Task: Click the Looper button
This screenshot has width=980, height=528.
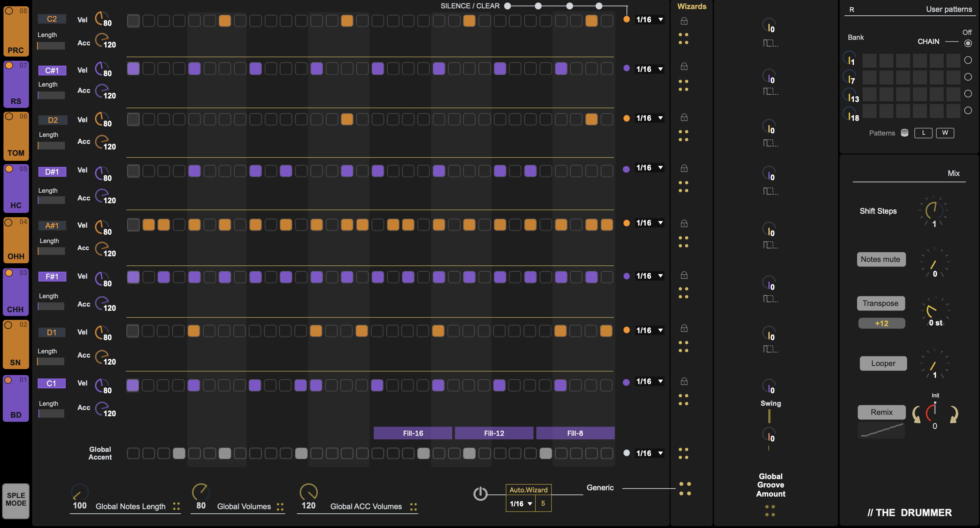Action: pyautogui.click(x=883, y=363)
